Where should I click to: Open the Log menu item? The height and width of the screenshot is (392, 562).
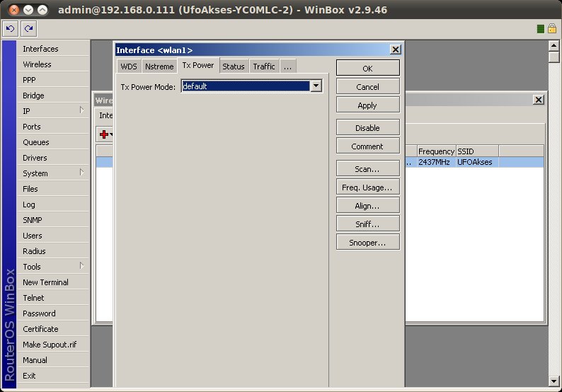coord(53,204)
